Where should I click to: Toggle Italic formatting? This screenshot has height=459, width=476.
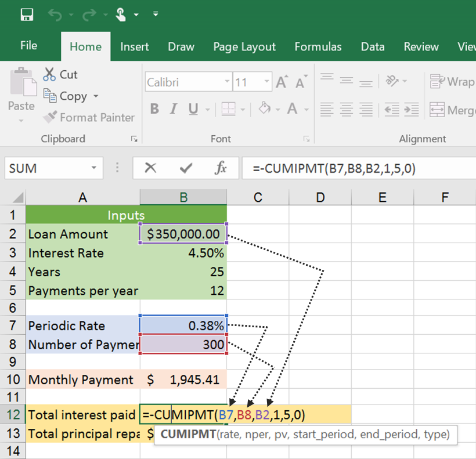172,109
